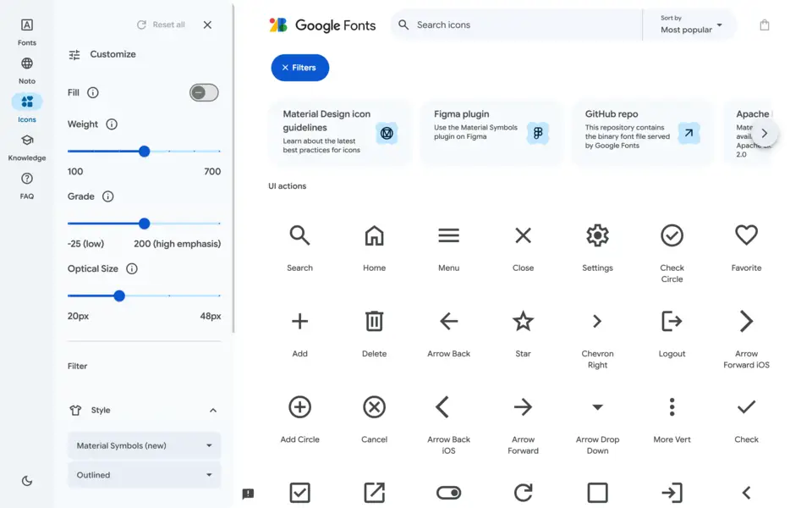The image size is (812, 508).
Task: Show info about Optical Size
Action: point(132,268)
